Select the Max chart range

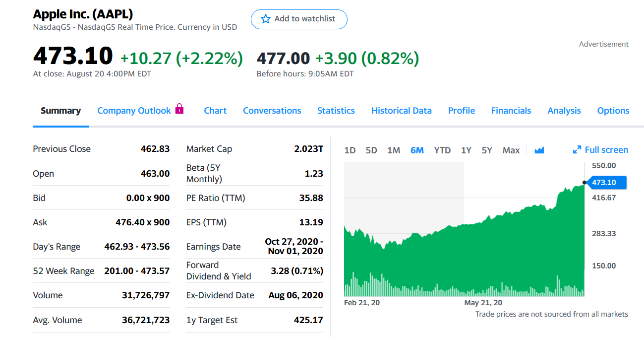[511, 150]
